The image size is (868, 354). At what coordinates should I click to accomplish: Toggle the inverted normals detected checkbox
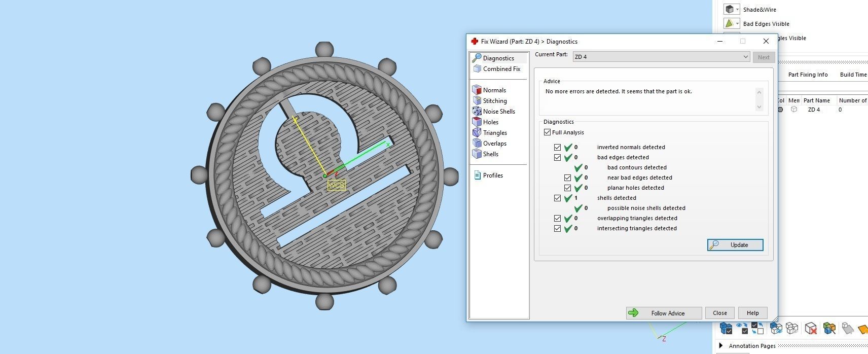[x=558, y=147]
